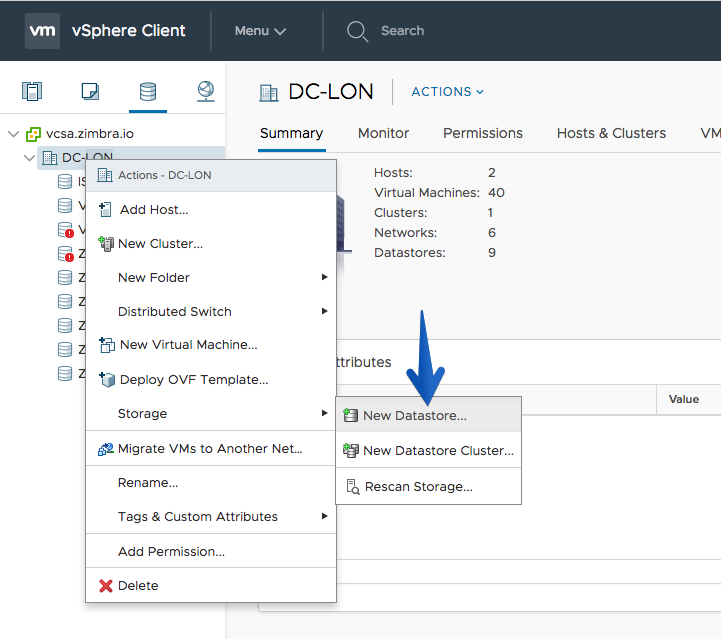Viewport: 721px width, 639px height.
Task: Switch to the Permissions tab
Action: click(483, 133)
